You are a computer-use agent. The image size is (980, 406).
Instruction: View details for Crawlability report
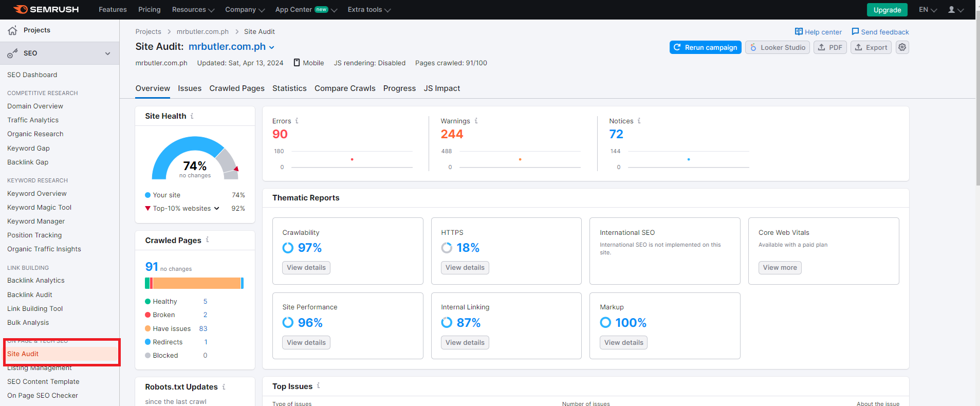306,268
